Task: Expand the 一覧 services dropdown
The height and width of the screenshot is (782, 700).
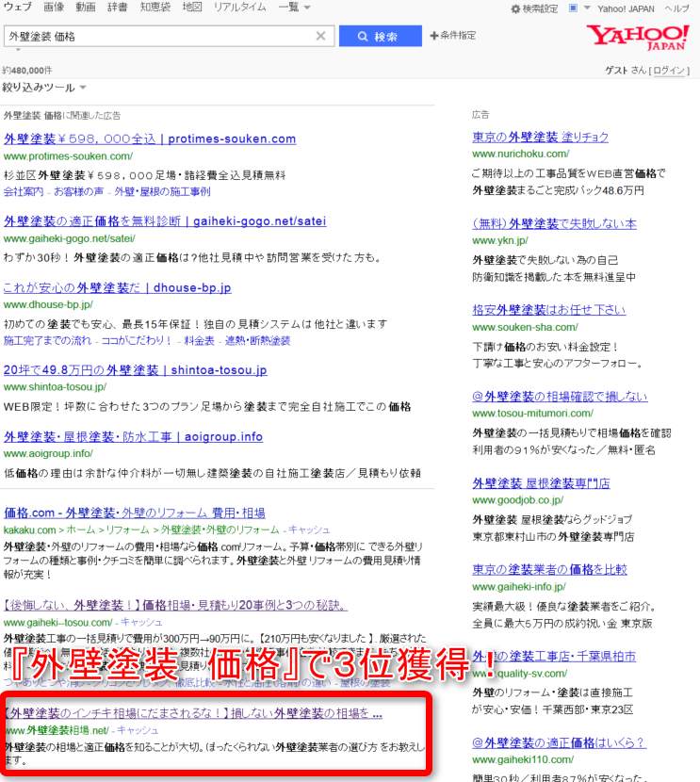Action: pyautogui.click(x=294, y=7)
